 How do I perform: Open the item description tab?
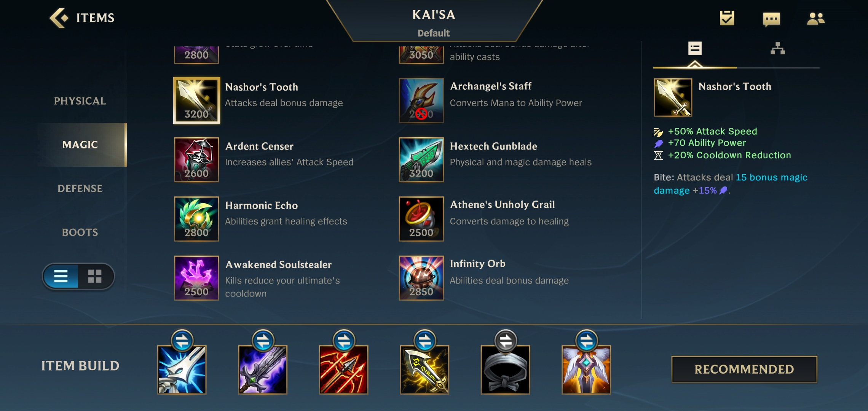[x=695, y=49]
